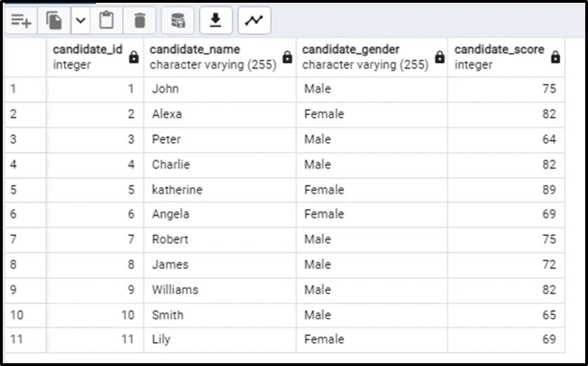
Task: Open the copy options dropdown arrow
Action: 80,21
